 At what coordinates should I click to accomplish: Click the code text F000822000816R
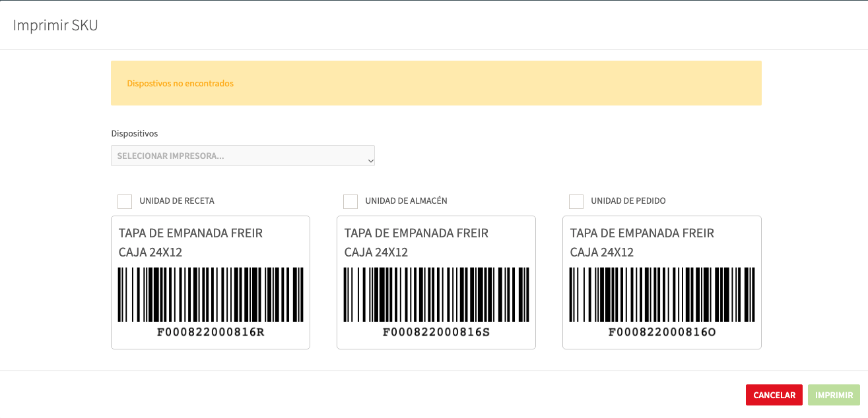[211, 332]
